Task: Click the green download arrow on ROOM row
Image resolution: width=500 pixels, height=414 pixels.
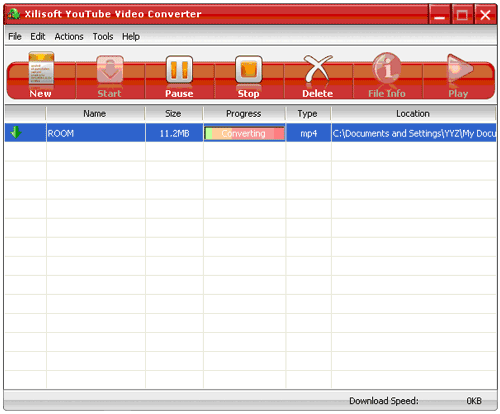Action: click(x=16, y=132)
